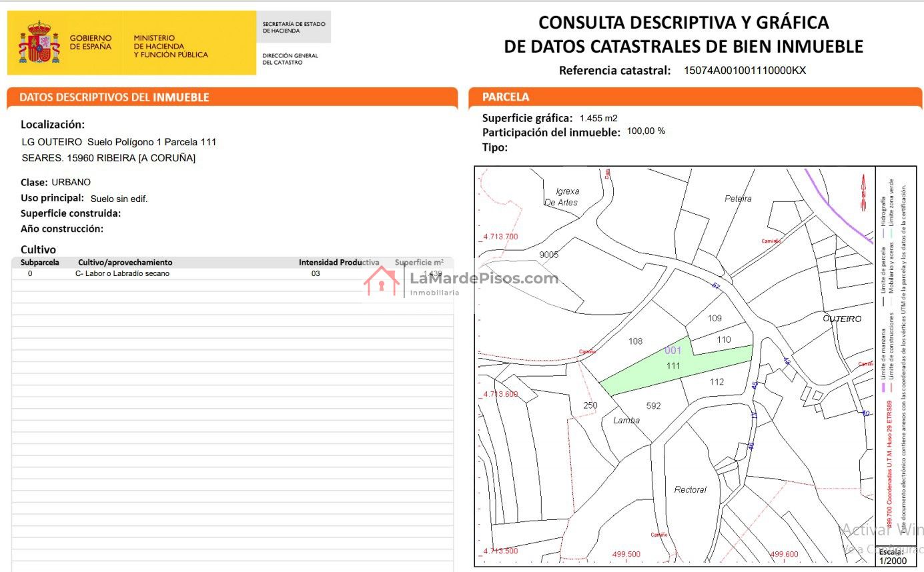Select the '03' productive intensity cell
The height and width of the screenshot is (572, 924).
point(316,273)
